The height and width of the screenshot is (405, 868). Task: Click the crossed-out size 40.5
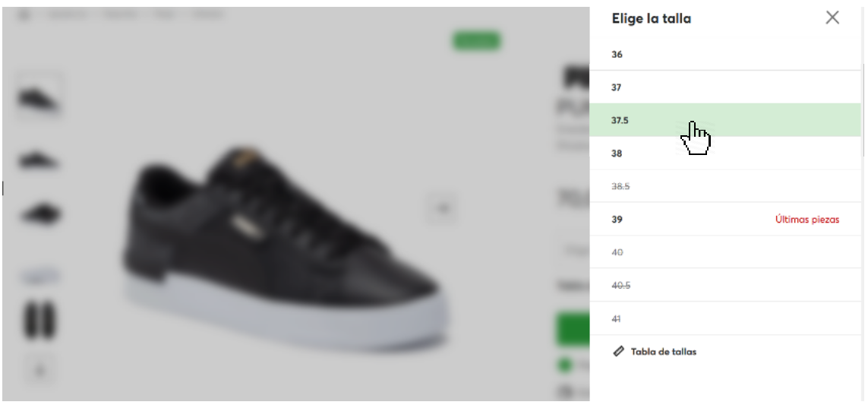(x=725, y=286)
